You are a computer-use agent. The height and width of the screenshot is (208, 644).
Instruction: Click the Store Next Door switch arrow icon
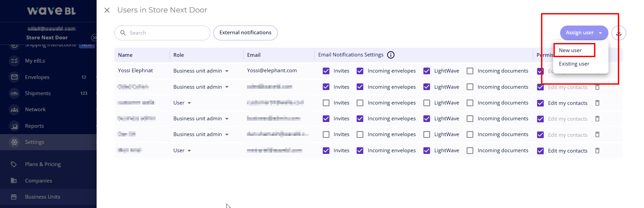click(94, 37)
